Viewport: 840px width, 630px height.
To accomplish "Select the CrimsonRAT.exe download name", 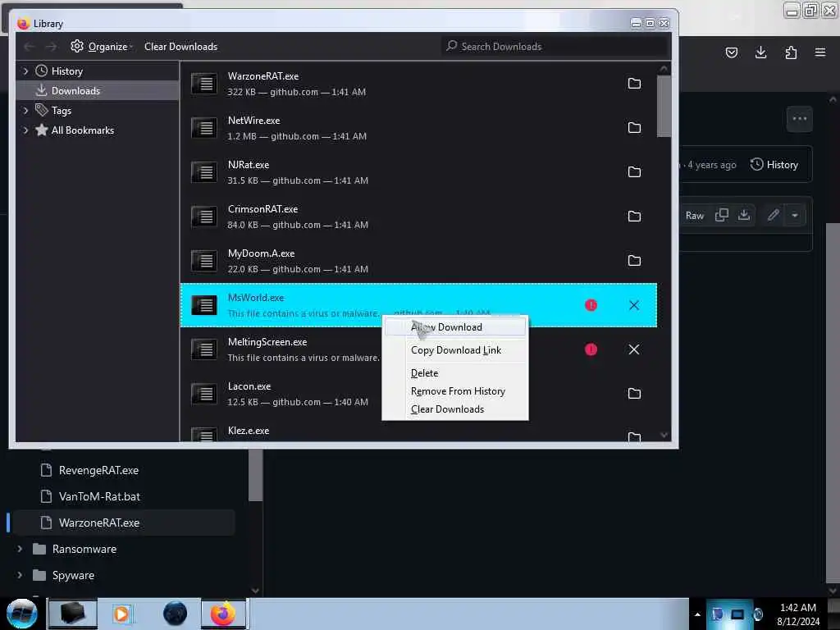I will 262,209.
